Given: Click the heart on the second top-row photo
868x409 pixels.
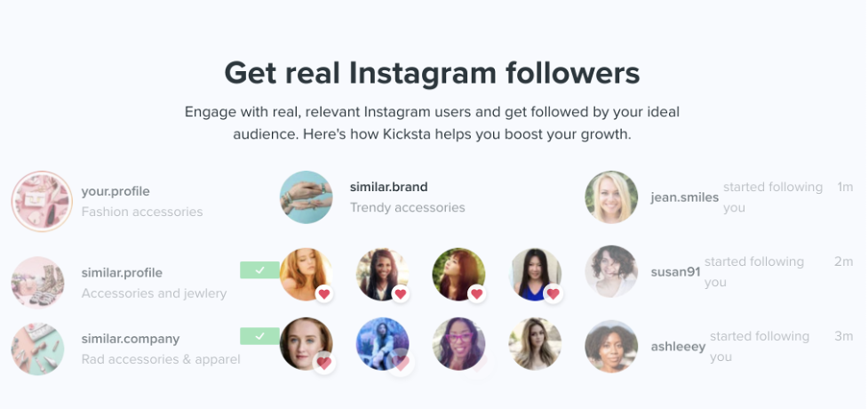Looking at the screenshot, I should 401,293.
